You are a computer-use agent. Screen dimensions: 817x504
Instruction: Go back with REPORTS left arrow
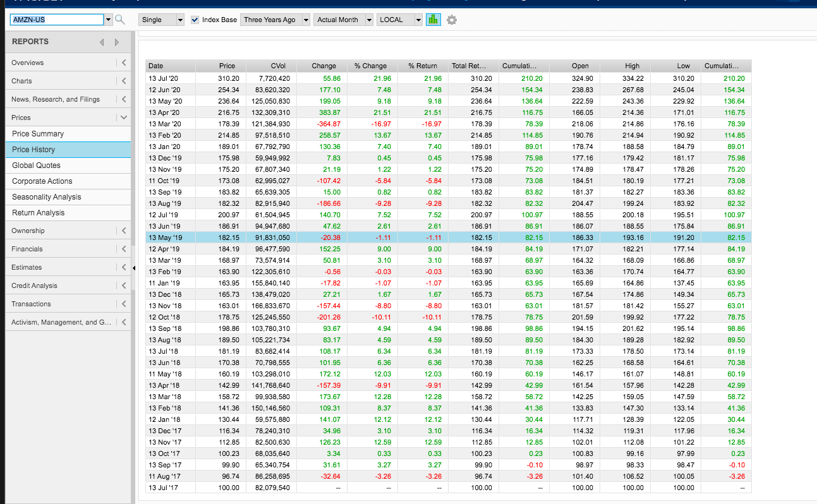pyautogui.click(x=102, y=42)
